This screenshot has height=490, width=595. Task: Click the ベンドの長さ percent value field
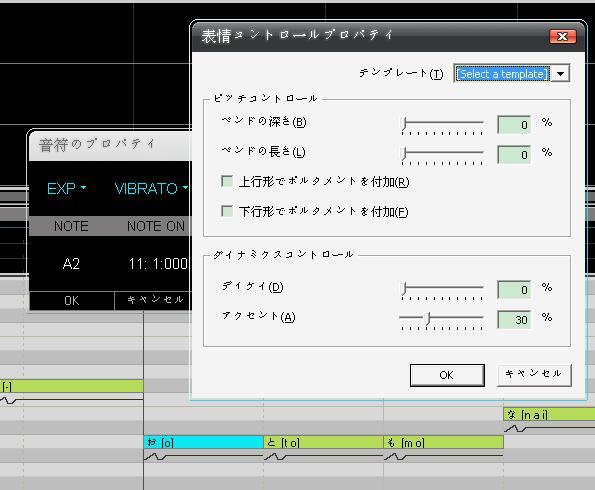coord(514,154)
